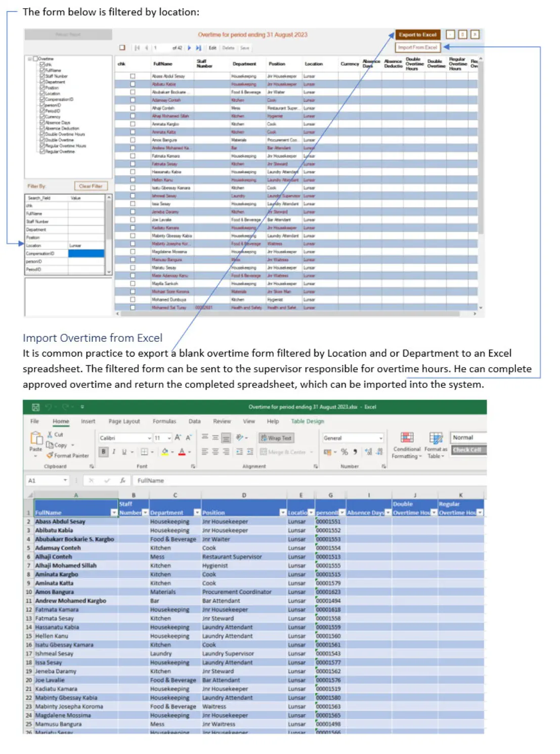Apply Comma Style number format
This screenshot has width=560, height=754.
tap(355, 452)
